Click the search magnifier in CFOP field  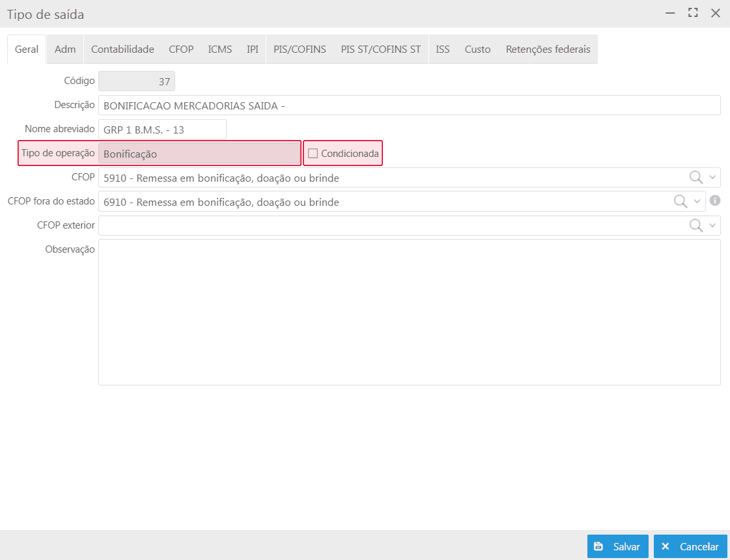coord(695,177)
